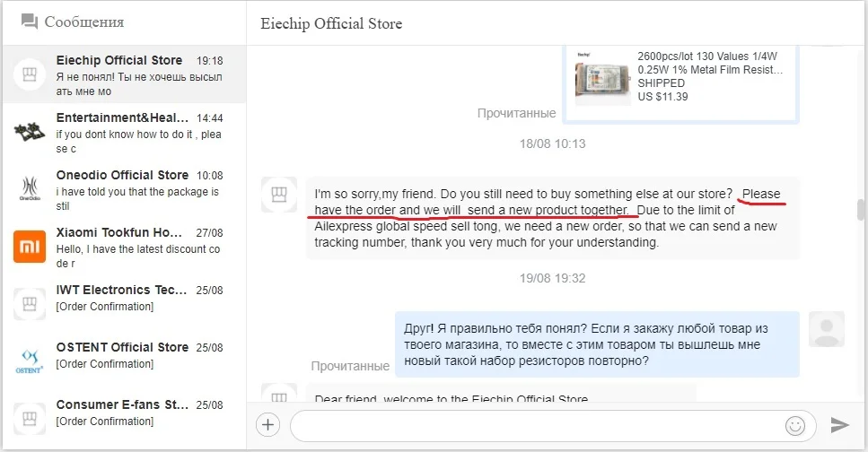Screen dimensions: 868x452
Task: Click the Oneodio store logo avatar
Action: (30, 188)
